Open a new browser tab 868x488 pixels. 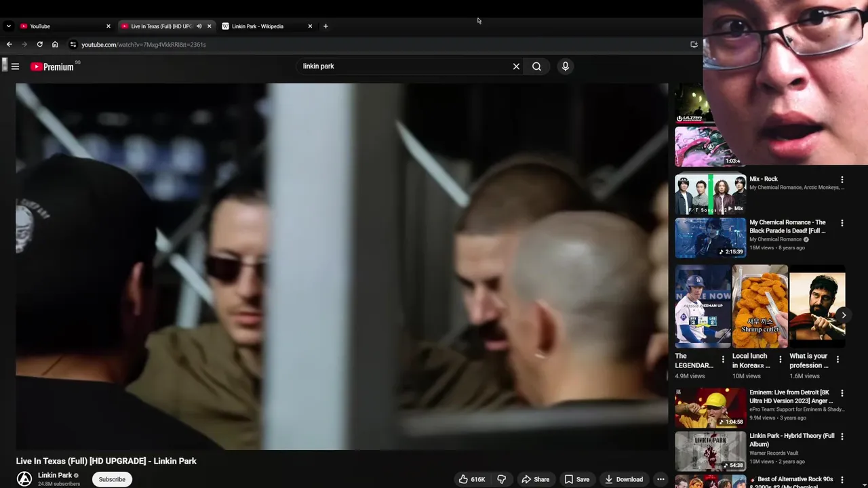pos(325,26)
